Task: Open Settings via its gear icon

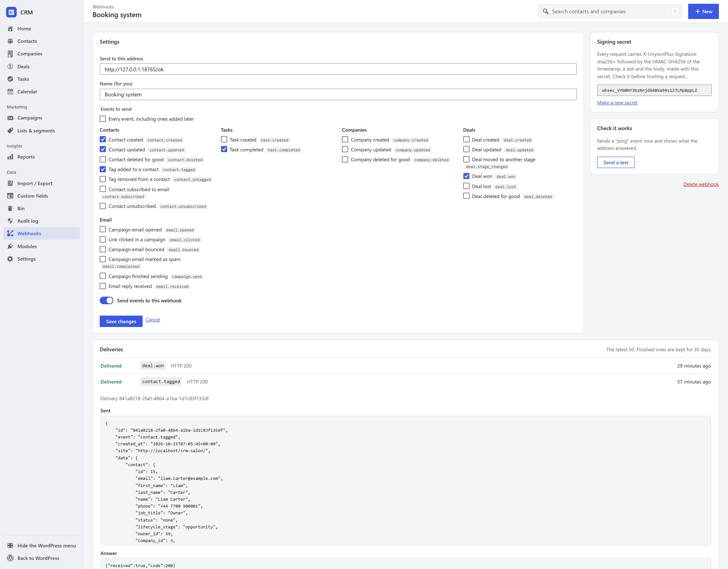Action: coord(10,259)
